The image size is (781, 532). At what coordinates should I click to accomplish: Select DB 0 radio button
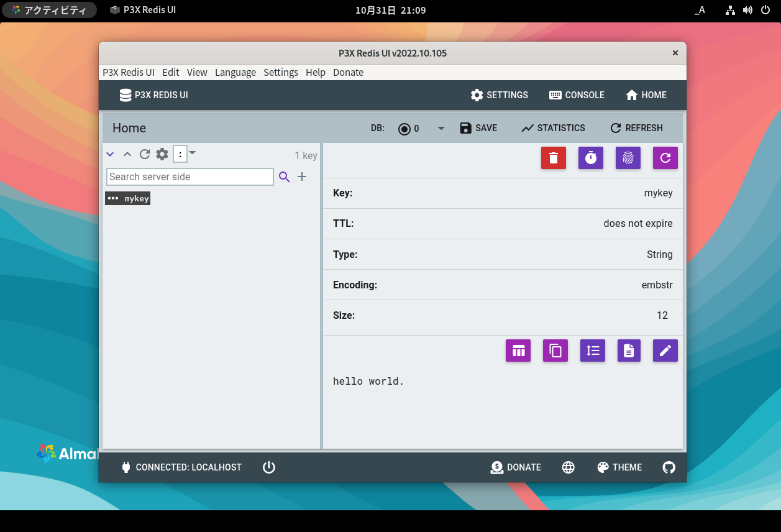pyautogui.click(x=404, y=129)
